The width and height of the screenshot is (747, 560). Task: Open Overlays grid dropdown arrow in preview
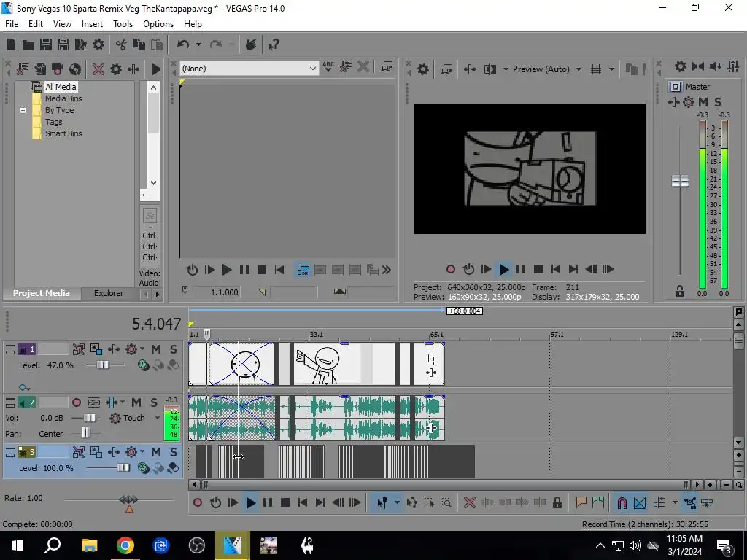tap(611, 69)
